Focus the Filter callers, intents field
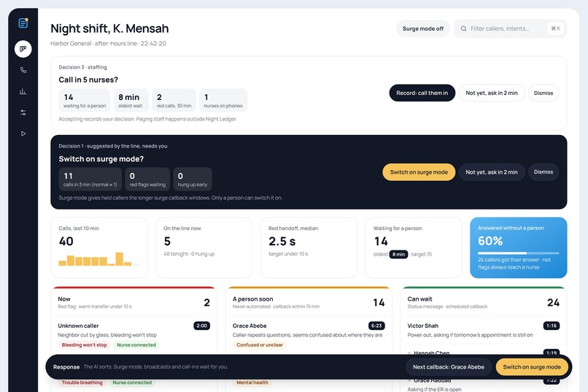This screenshot has width=588, height=392. [x=511, y=28]
